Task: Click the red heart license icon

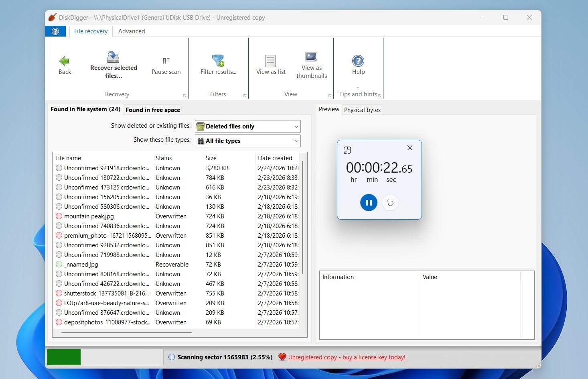Action: tap(282, 357)
